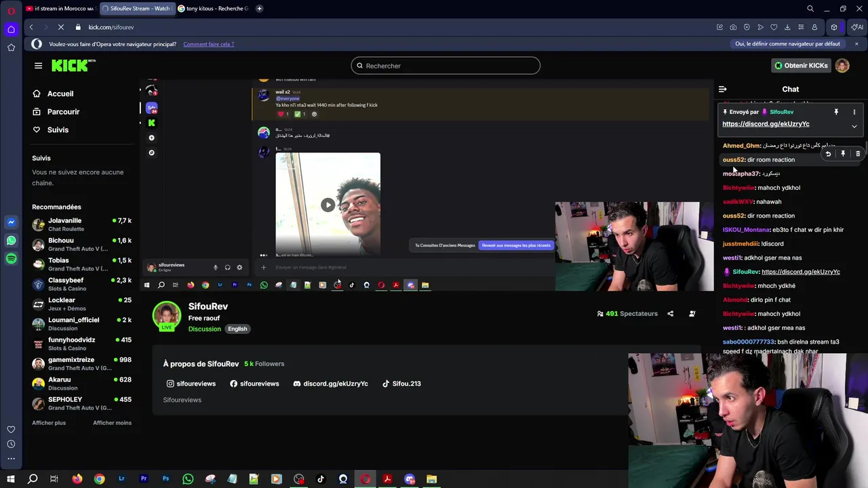Open Spotify in Opera sidebar
The image size is (868, 488).
click(11, 259)
